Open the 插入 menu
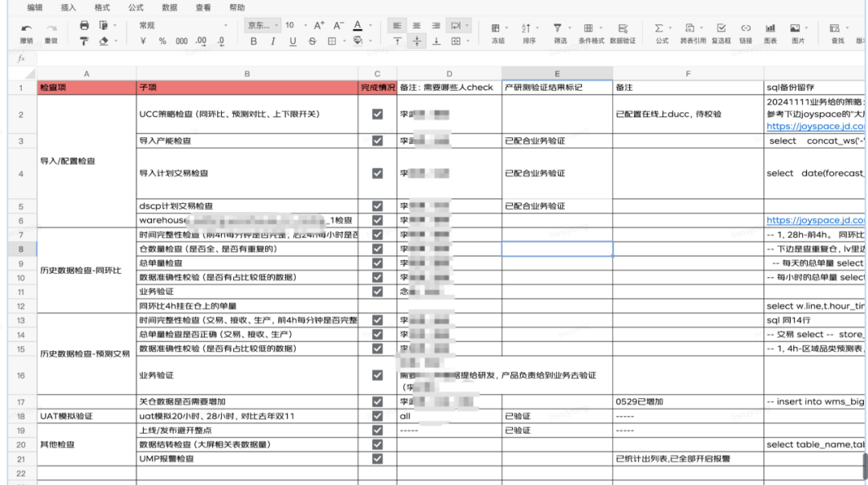 [68, 7]
